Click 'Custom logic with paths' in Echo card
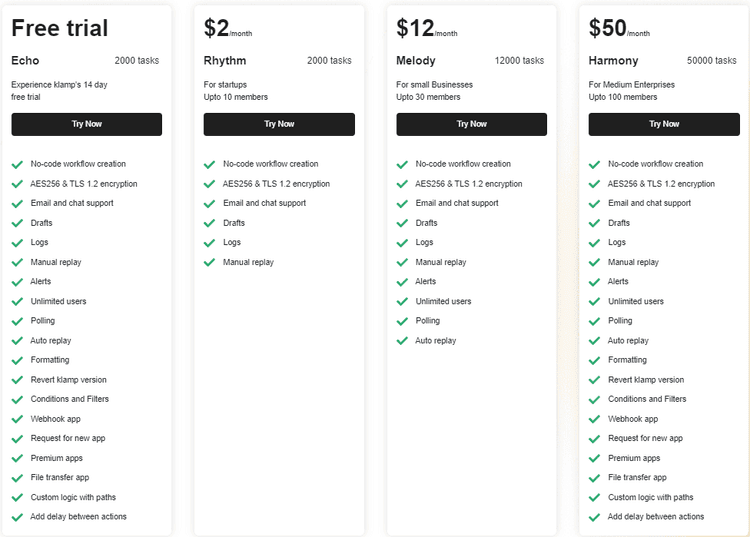Viewport: 750px width, 537px height. [x=73, y=497]
